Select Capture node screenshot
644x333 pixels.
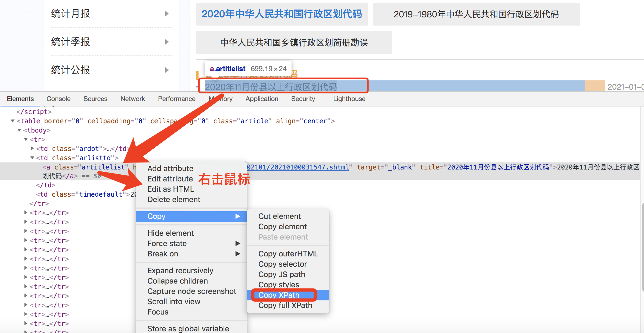coord(192,291)
